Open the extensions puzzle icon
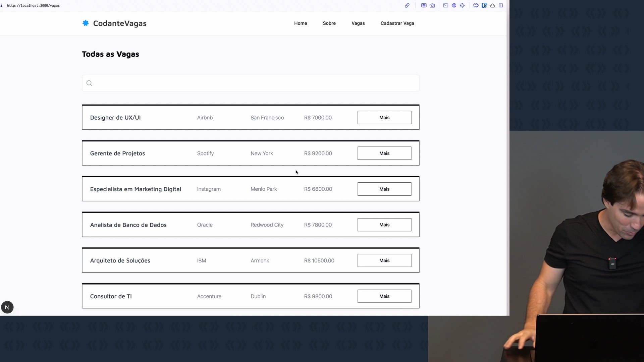This screenshot has width=644, height=362. tap(476, 5)
